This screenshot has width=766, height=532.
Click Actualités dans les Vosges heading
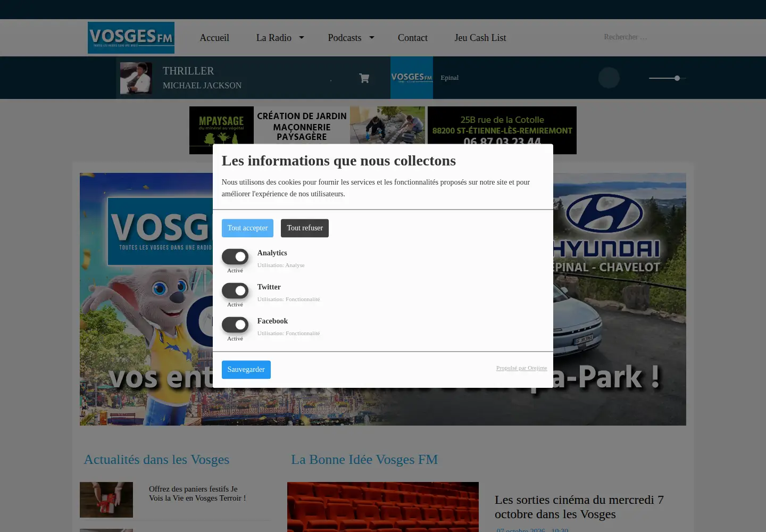point(156,460)
